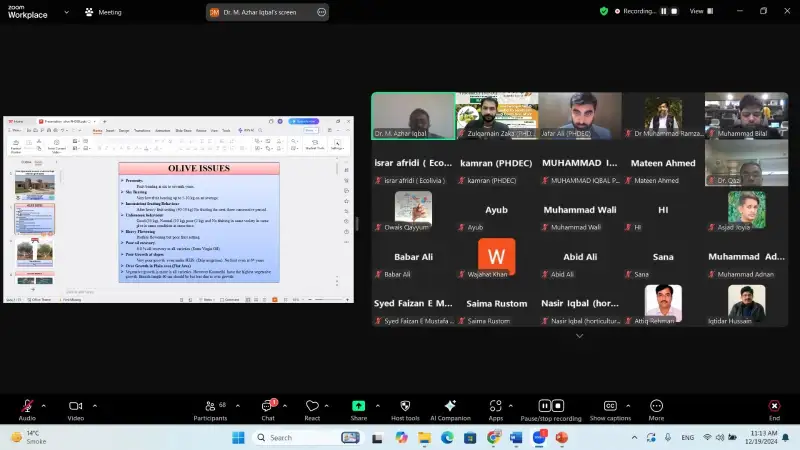Expand video options arrow next to Video

click(x=96, y=405)
